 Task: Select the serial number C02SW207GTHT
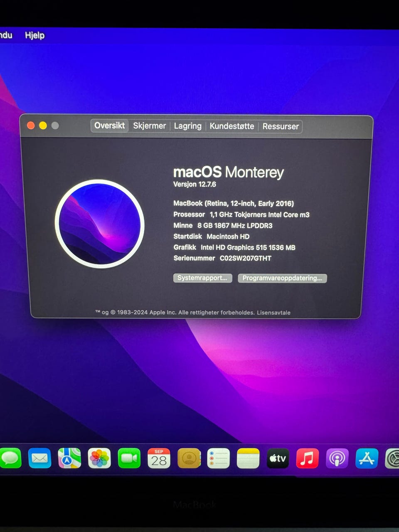[246, 258]
